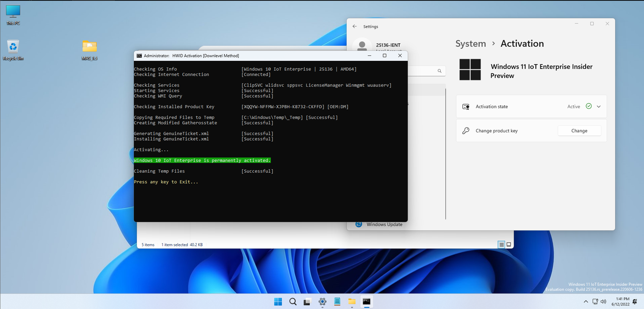644x309 pixels.
Task: Open the Windows Start menu
Action: tap(278, 301)
